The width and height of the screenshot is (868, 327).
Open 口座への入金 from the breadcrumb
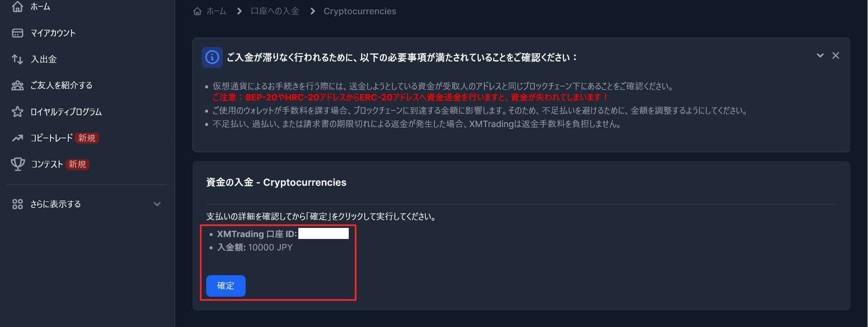click(275, 11)
